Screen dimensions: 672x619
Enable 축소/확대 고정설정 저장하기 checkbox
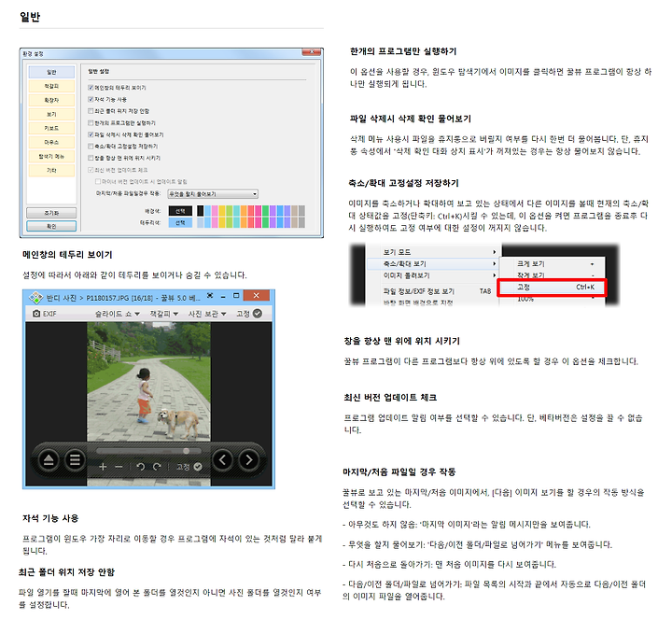(91, 147)
